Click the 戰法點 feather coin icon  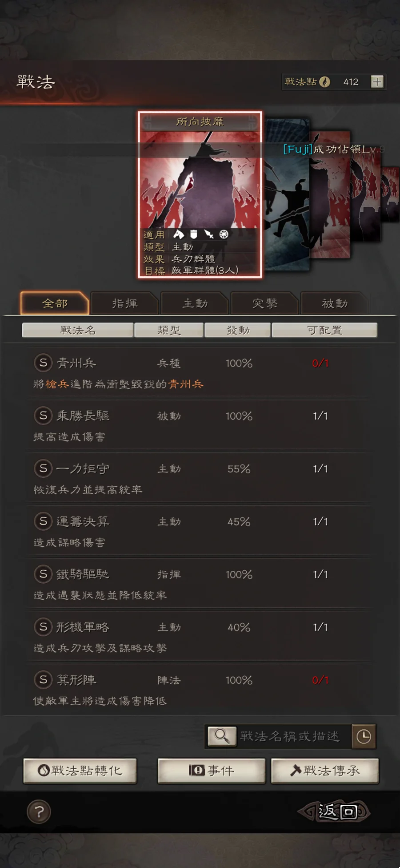click(x=325, y=82)
